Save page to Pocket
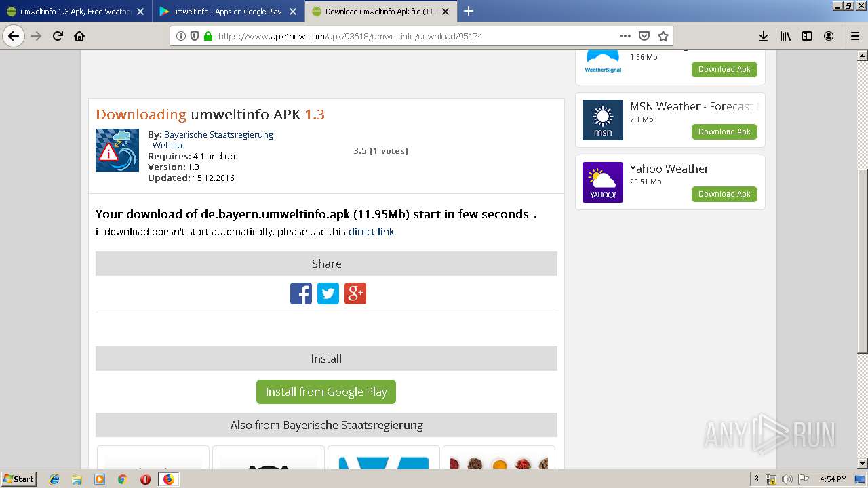This screenshot has height=488, width=868. point(644,36)
